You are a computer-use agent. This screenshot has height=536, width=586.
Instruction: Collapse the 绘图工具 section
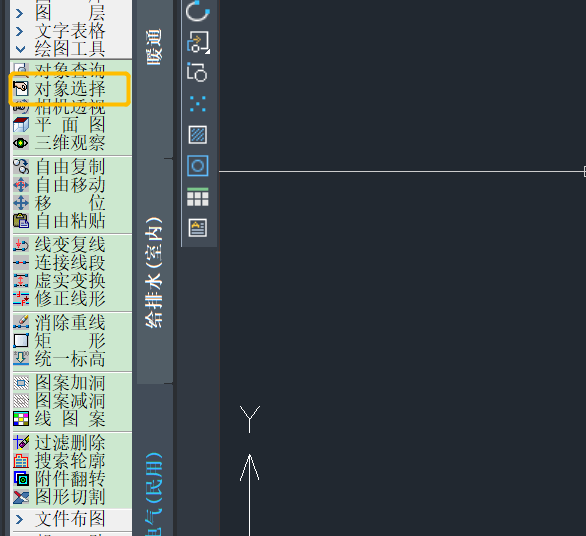tap(20, 49)
